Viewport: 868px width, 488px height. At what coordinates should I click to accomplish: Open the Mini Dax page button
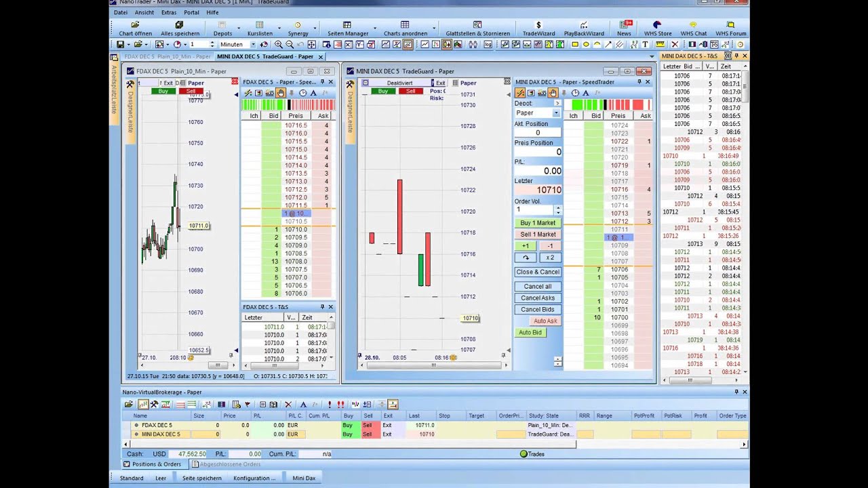304,478
